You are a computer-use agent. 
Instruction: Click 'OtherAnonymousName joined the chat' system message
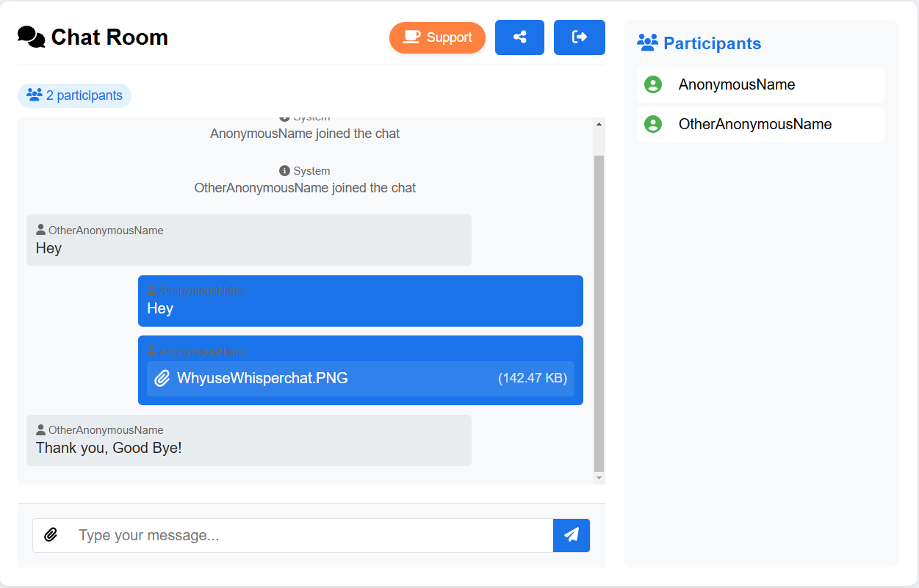305,188
